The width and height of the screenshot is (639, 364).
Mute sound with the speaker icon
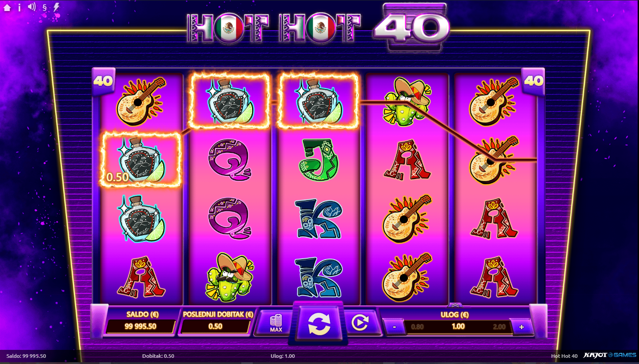[x=31, y=7]
